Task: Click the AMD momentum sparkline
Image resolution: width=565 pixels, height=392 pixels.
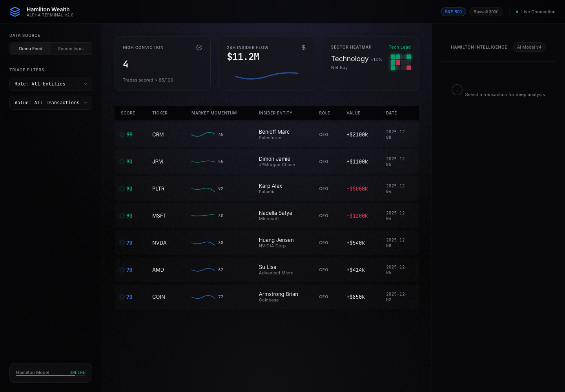Action: pos(203,270)
